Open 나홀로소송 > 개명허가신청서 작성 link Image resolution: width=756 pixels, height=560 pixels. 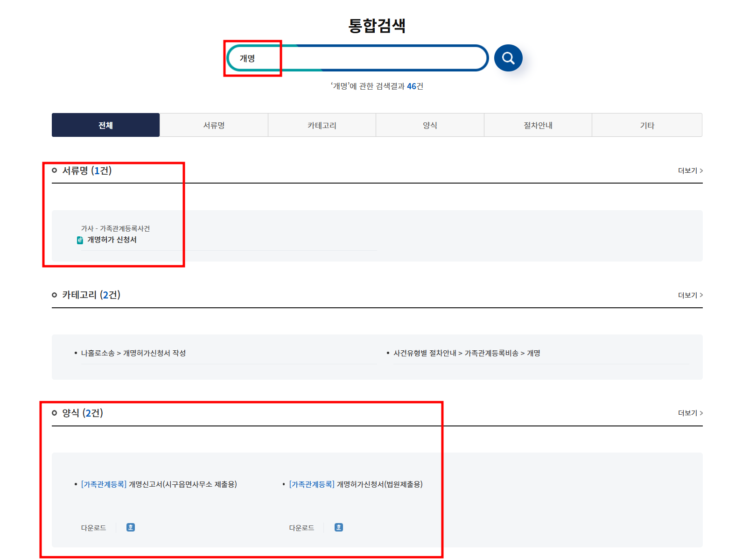tap(133, 353)
